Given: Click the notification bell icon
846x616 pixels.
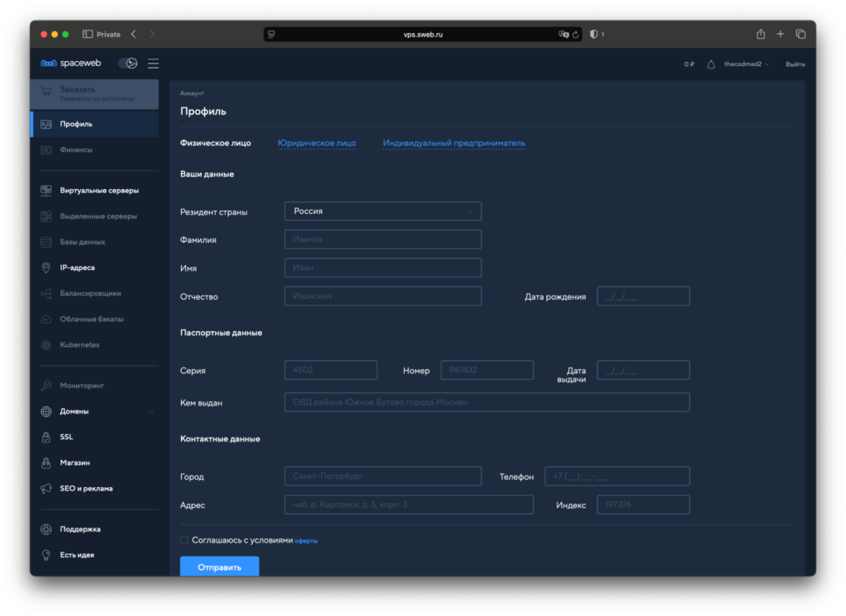Looking at the screenshot, I should coord(711,64).
